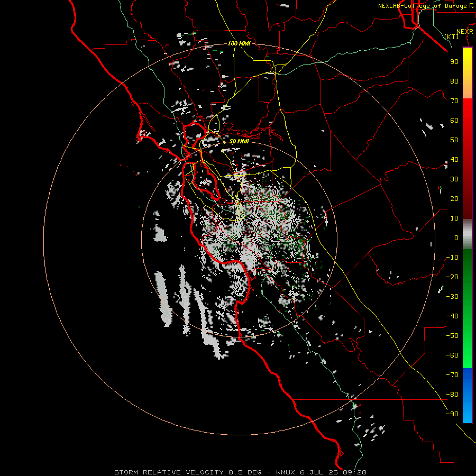Click the "60" value on the velocity scale

click(454, 120)
